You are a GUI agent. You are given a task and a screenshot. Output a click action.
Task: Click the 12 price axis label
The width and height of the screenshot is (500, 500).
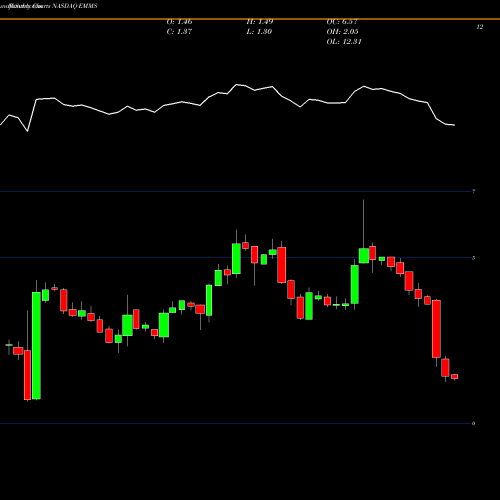[480, 27]
